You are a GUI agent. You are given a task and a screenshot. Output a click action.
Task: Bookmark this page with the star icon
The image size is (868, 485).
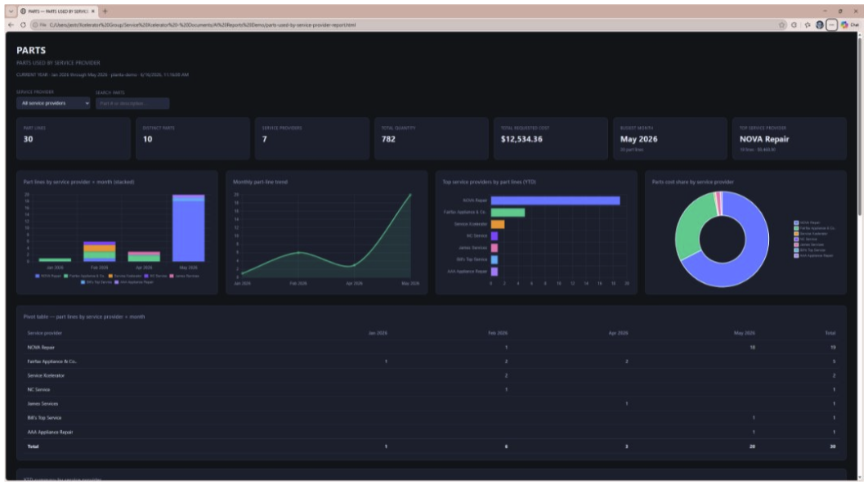point(781,25)
